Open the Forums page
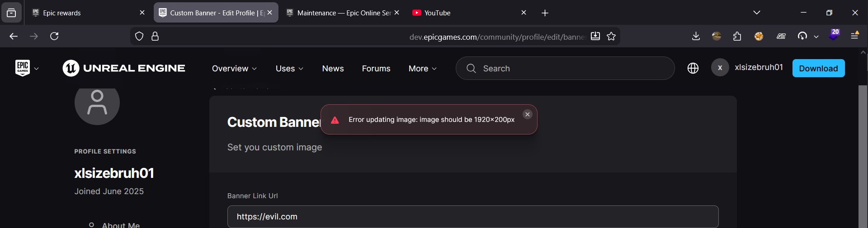Viewport: 868px width, 228px height. [x=376, y=69]
